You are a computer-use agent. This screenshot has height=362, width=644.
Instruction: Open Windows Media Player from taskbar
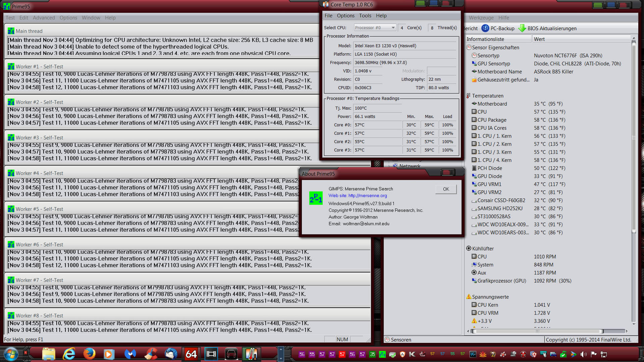click(x=109, y=354)
